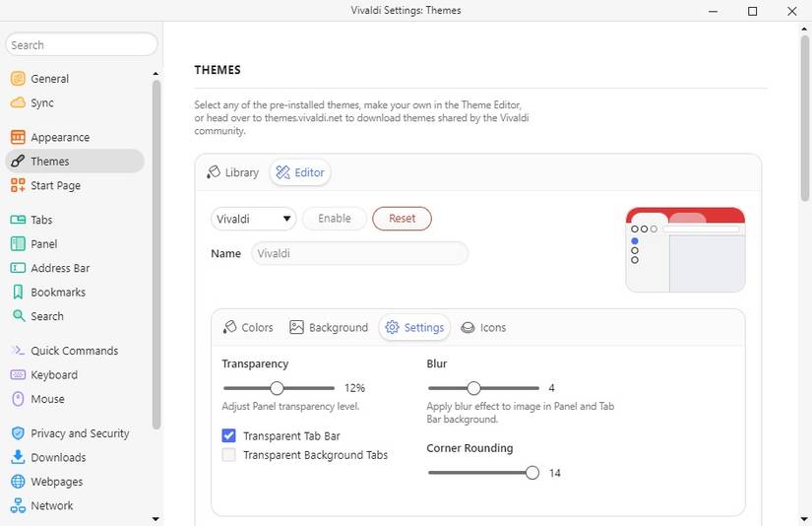Maximize the Vivaldi Settings window
The image size is (812, 526).
point(752,11)
